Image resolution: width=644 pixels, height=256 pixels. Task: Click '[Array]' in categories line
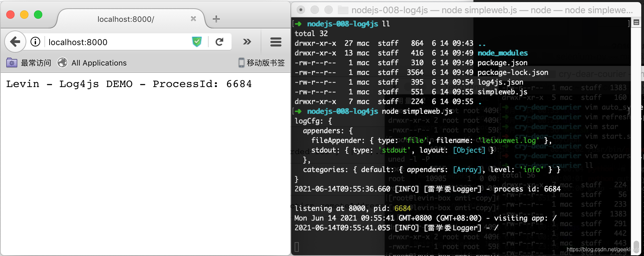467,170
